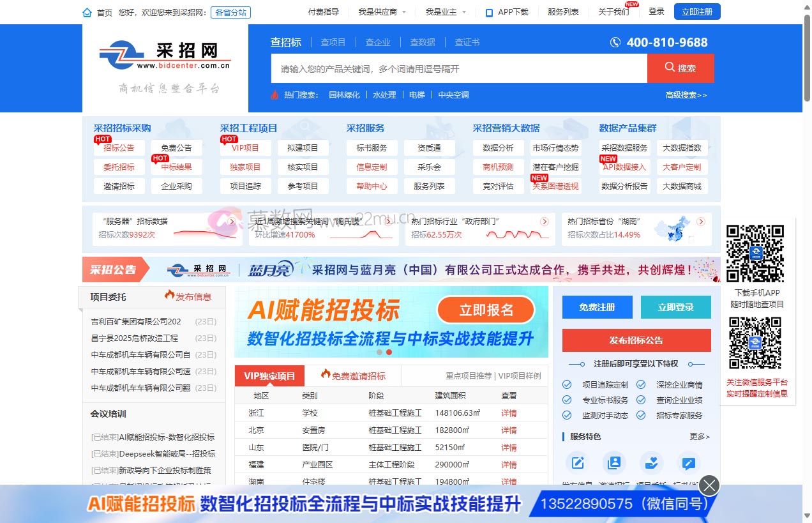Open the 我是供应商 dropdown
812x523 pixels.
point(380,11)
